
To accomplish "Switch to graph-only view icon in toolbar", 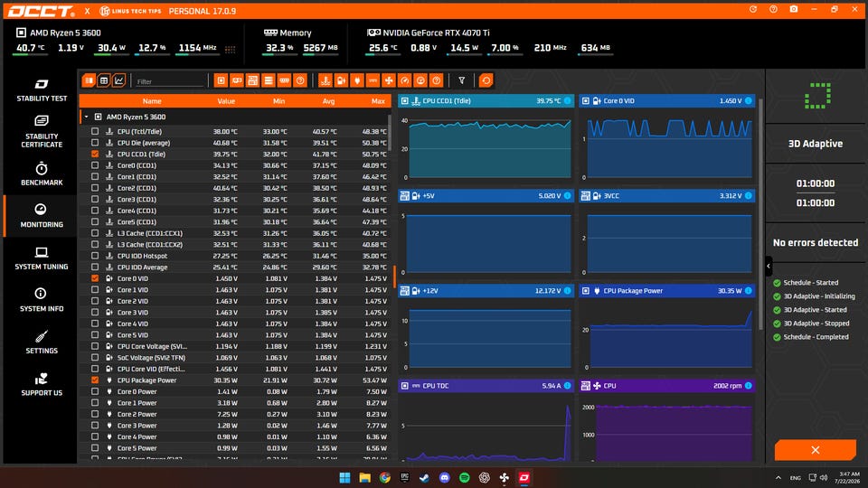I will [119, 80].
